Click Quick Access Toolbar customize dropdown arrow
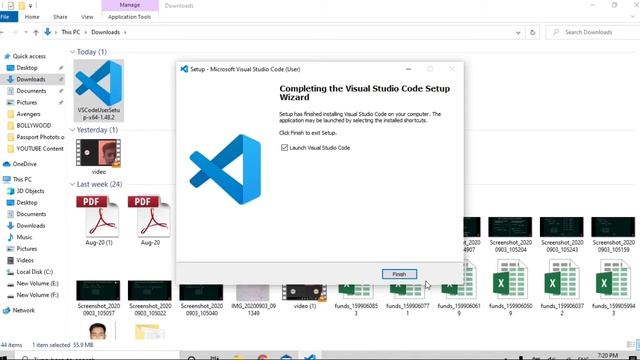This screenshot has width=640, height=360. (x=31, y=6)
